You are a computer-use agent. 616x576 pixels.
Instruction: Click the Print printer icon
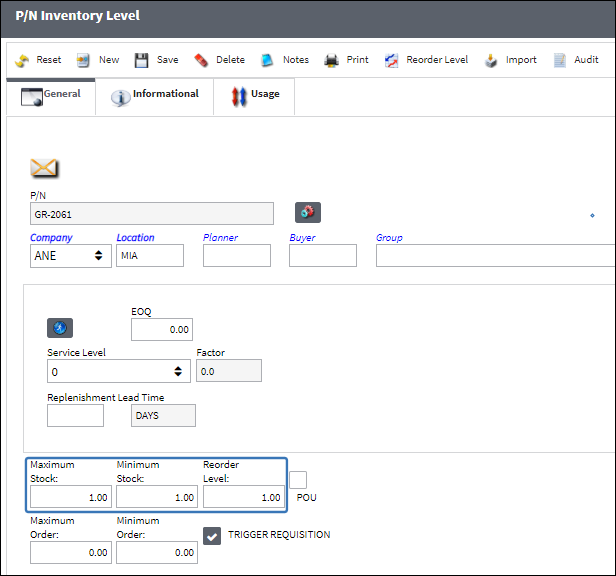(x=331, y=61)
